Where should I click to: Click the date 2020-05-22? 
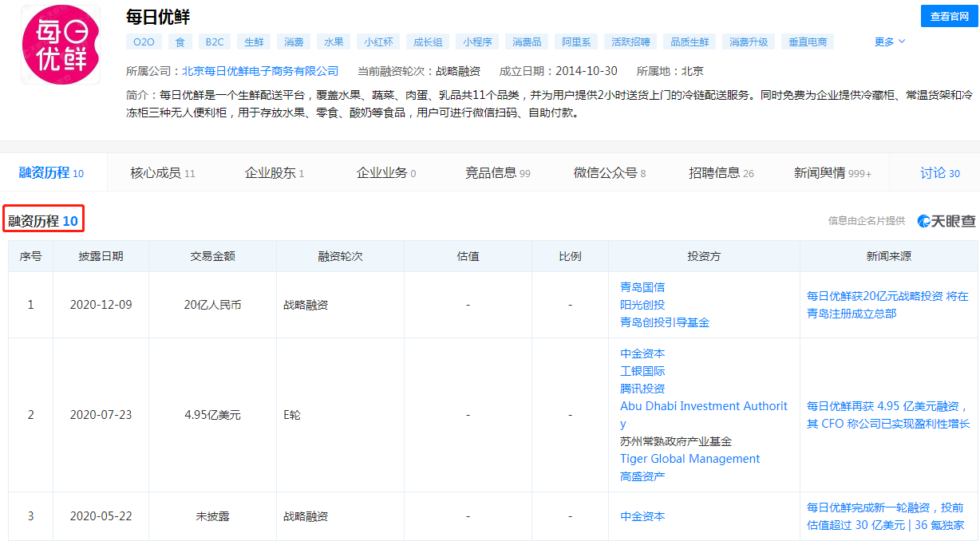(101, 516)
